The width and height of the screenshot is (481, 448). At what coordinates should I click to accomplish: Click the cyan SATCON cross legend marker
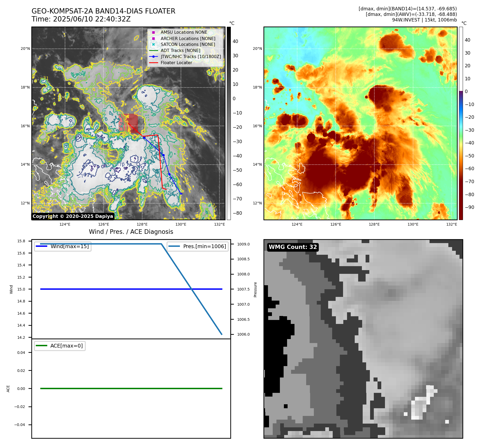click(153, 44)
